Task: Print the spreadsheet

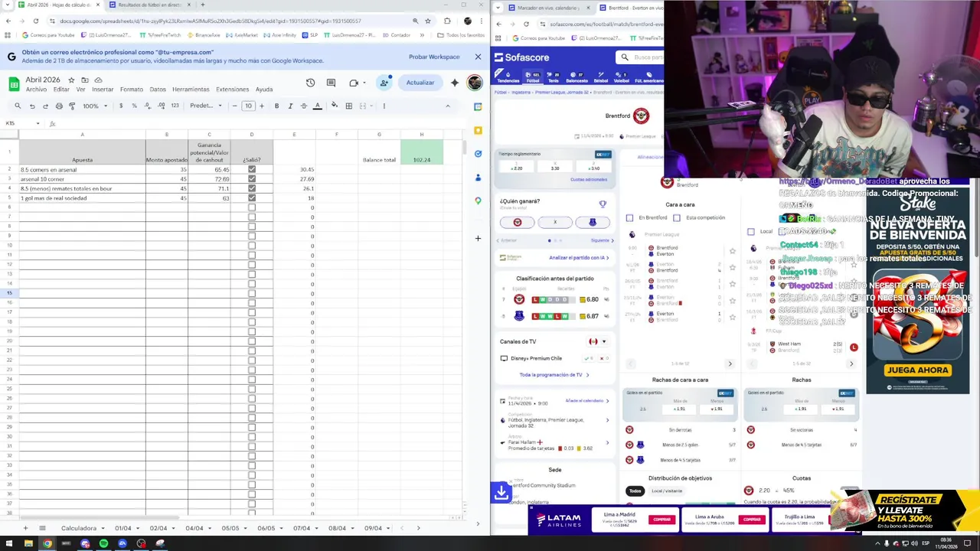Action: point(59,106)
